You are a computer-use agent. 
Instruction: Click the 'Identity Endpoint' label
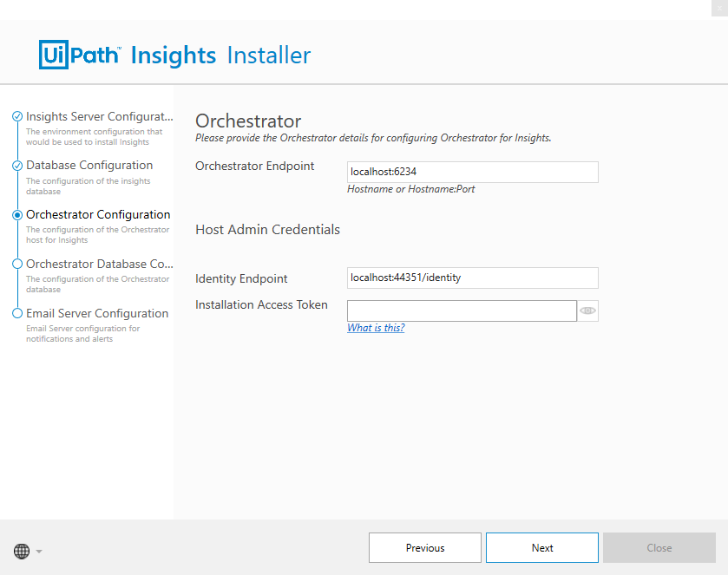pyautogui.click(x=241, y=278)
